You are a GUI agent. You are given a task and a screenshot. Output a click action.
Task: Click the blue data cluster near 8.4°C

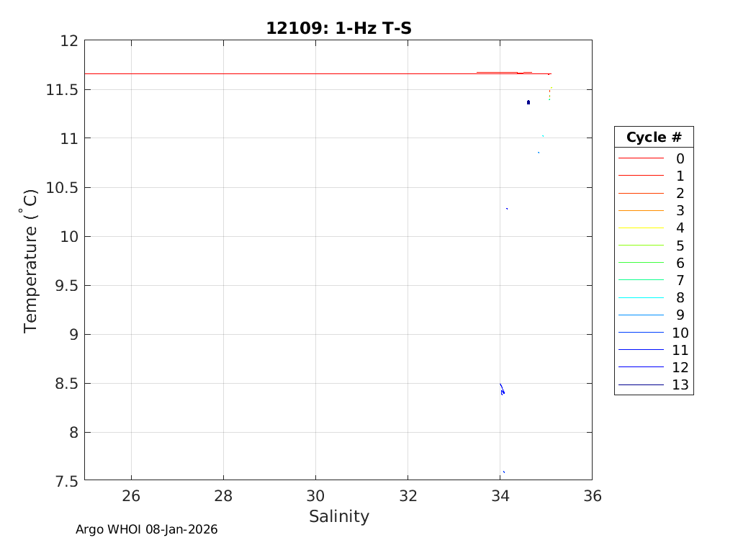[503, 392]
